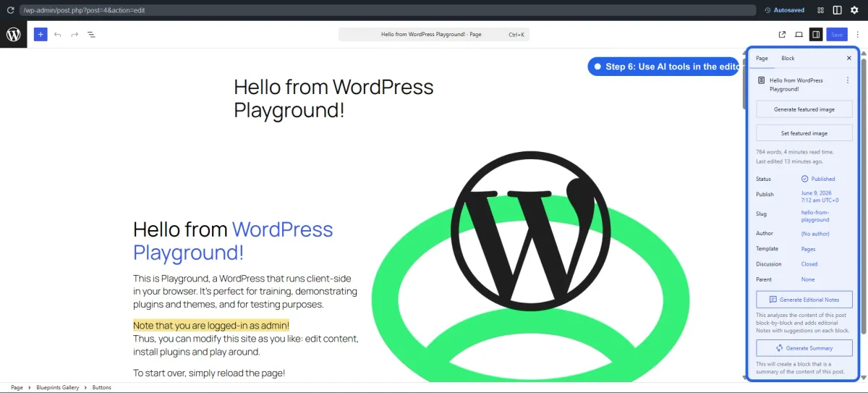
Task: Click the page document icon in sidebar
Action: tap(761, 80)
